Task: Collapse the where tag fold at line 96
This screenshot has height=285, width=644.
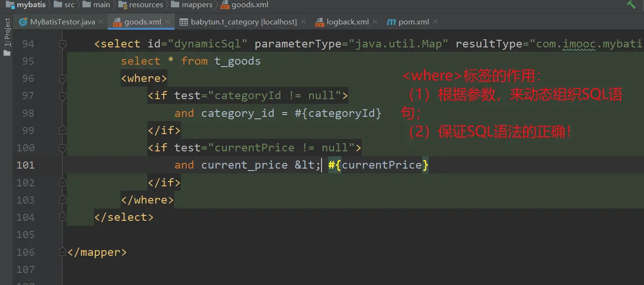Action: click(x=62, y=79)
